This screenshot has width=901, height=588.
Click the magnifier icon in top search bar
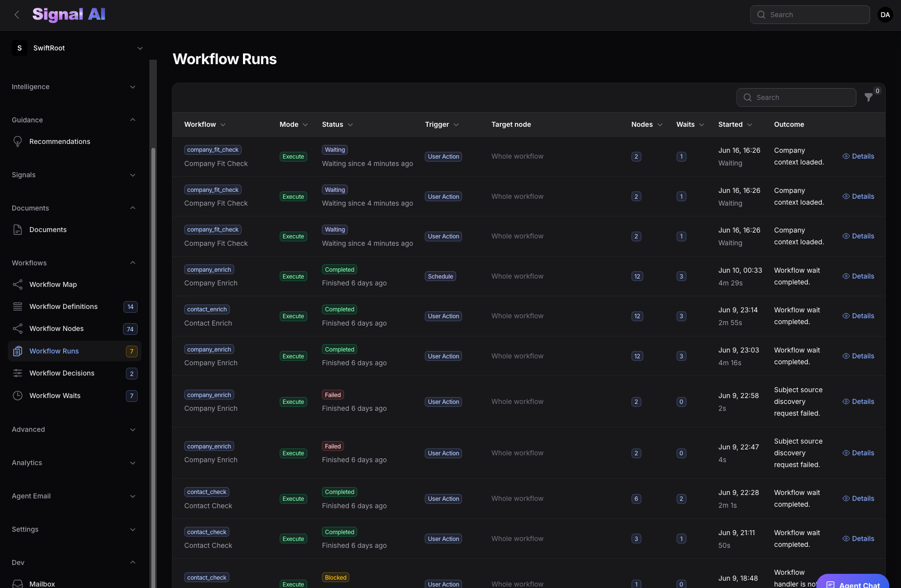click(761, 15)
